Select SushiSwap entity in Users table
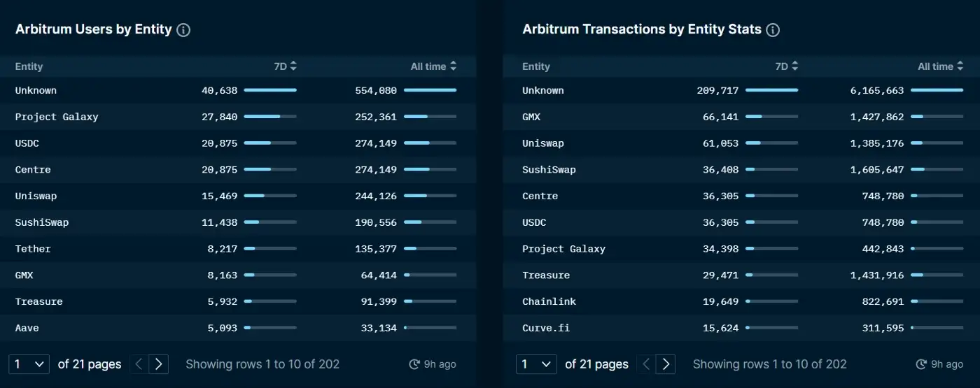 coord(42,222)
